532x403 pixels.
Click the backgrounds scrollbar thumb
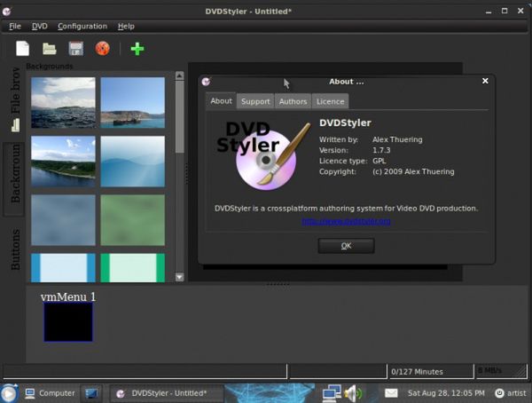[x=179, y=116]
